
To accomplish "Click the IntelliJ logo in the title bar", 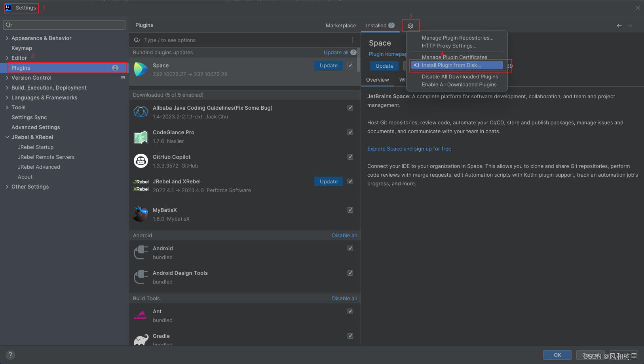I will tap(8, 8).
